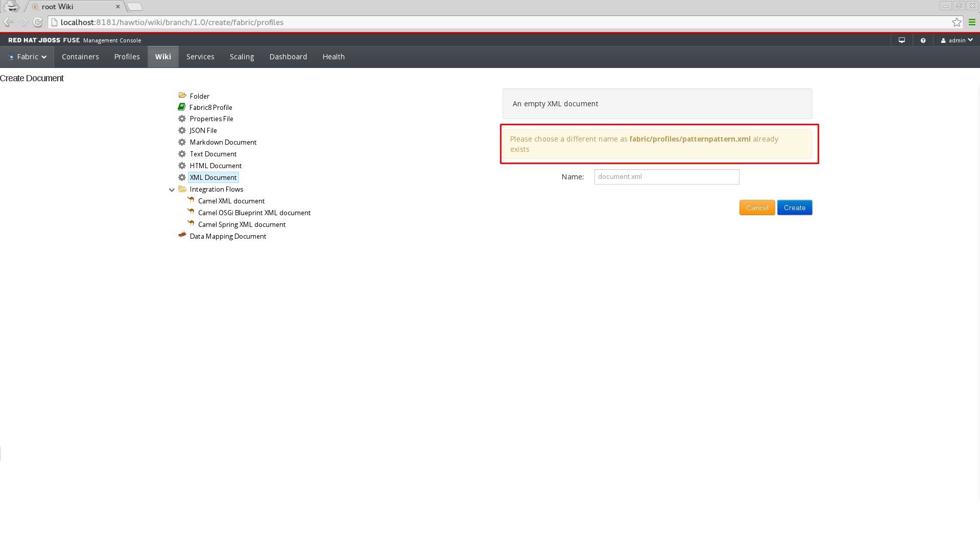This screenshot has height=552, width=980.
Task: Switch to the Containers tab
Action: click(80, 57)
